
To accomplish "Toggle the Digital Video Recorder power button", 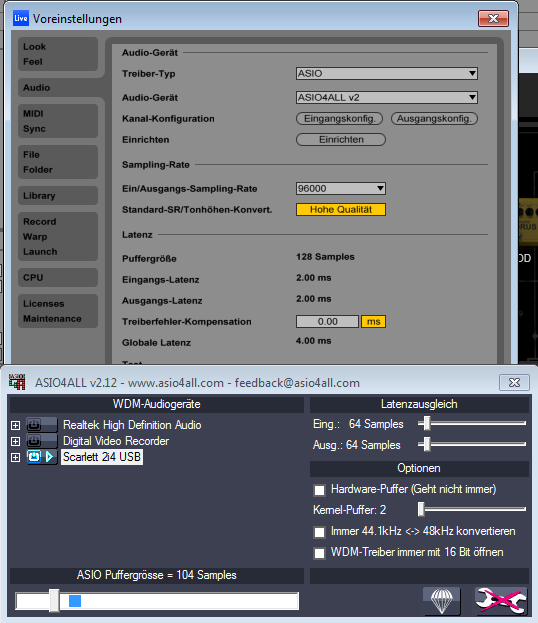I will pos(34,441).
